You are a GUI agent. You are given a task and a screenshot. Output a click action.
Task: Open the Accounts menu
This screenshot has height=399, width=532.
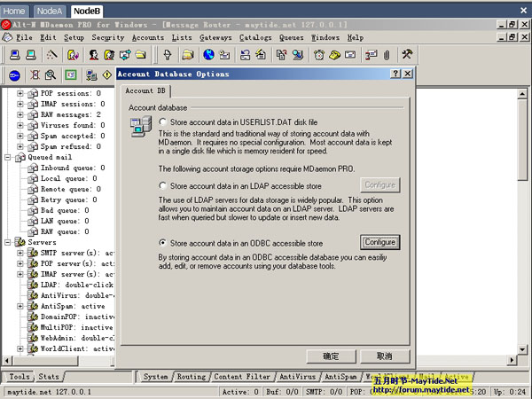(x=148, y=38)
